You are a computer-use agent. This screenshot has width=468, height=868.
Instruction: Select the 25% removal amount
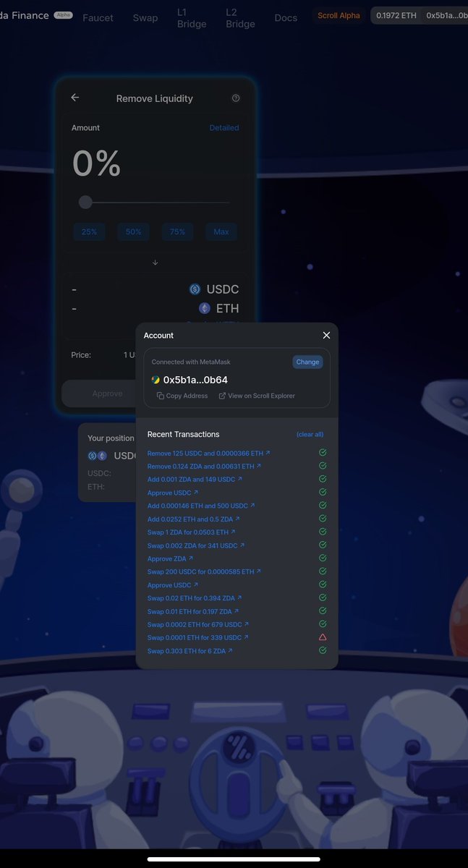point(90,231)
